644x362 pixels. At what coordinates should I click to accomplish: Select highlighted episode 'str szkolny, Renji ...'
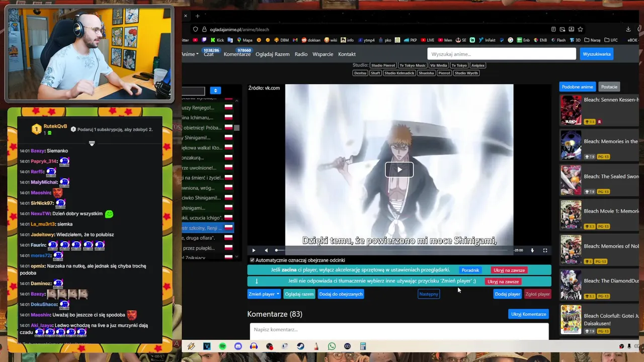point(208,228)
